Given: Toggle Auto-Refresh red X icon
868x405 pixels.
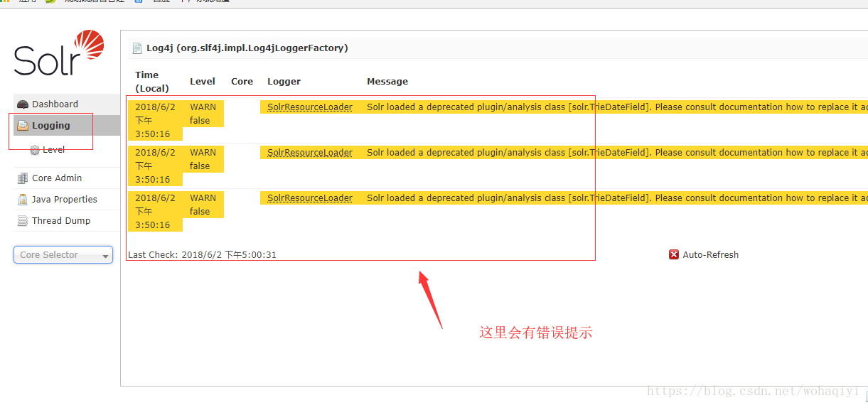Looking at the screenshot, I should tap(674, 254).
